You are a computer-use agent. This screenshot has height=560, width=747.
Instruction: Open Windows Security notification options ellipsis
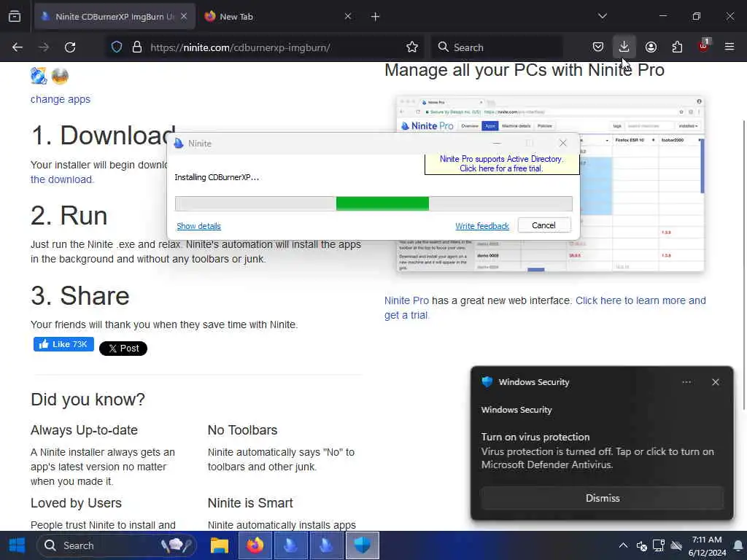coord(686,382)
